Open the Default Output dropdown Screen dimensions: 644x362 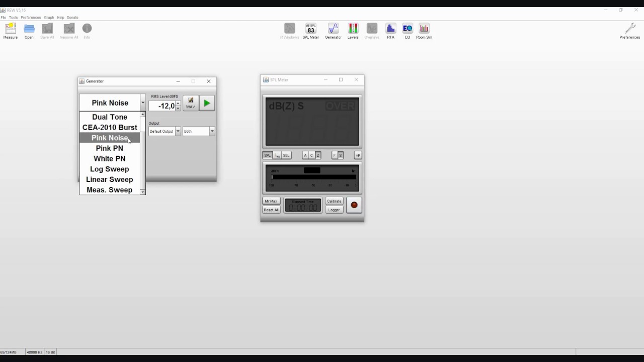[178, 131]
